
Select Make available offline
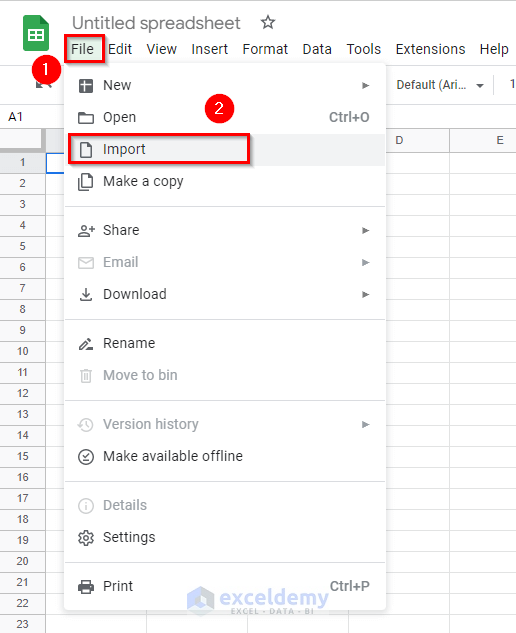[x=224, y=457]
